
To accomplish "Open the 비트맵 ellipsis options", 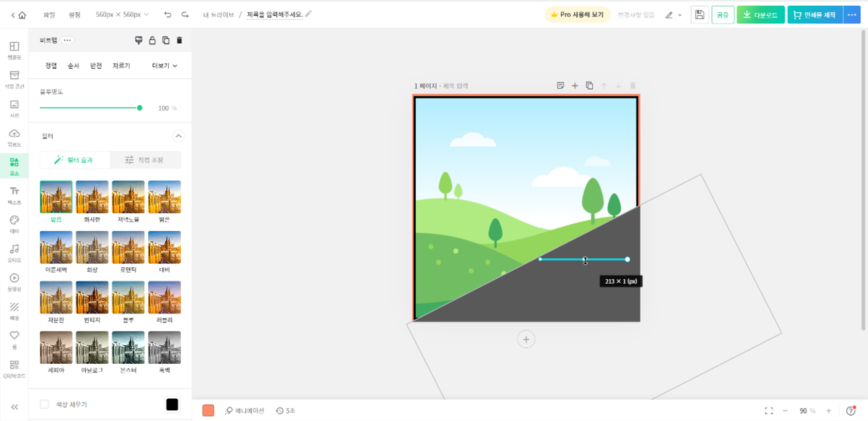I will click(67, 40).
